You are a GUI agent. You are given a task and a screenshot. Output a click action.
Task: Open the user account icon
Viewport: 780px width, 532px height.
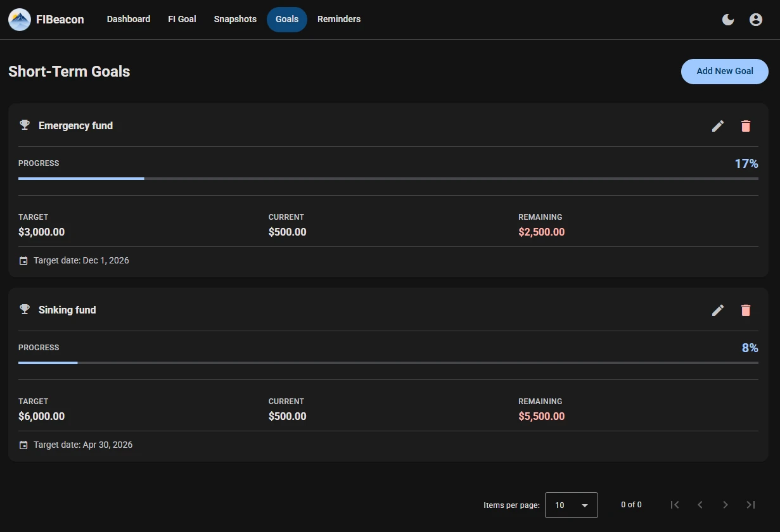point(755,19)
